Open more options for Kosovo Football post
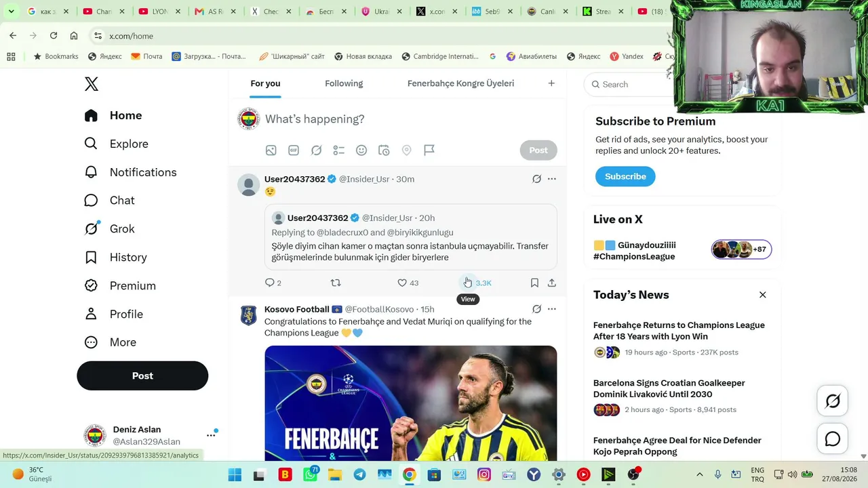The image size is (868, 488). [x=552, y=309]
